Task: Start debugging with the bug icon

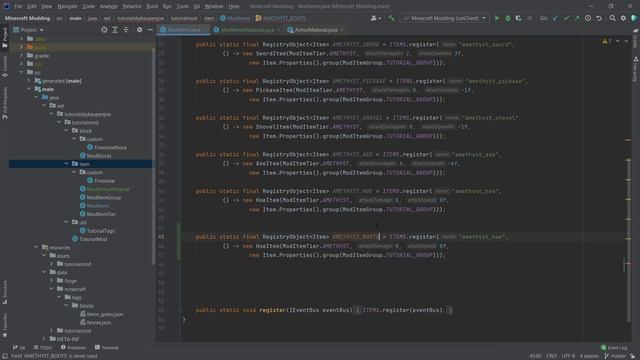Action: tap(508, 18)
